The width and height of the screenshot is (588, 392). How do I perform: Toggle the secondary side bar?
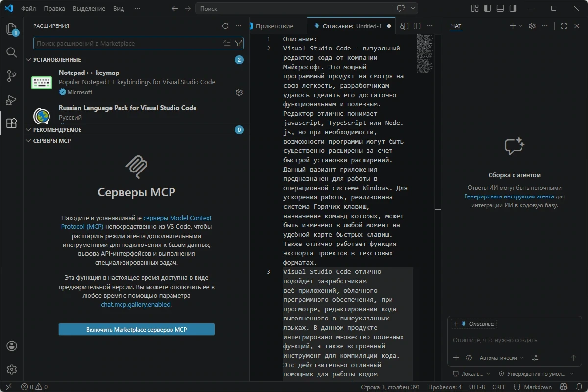pyautogui.click(x=513, y=8)
